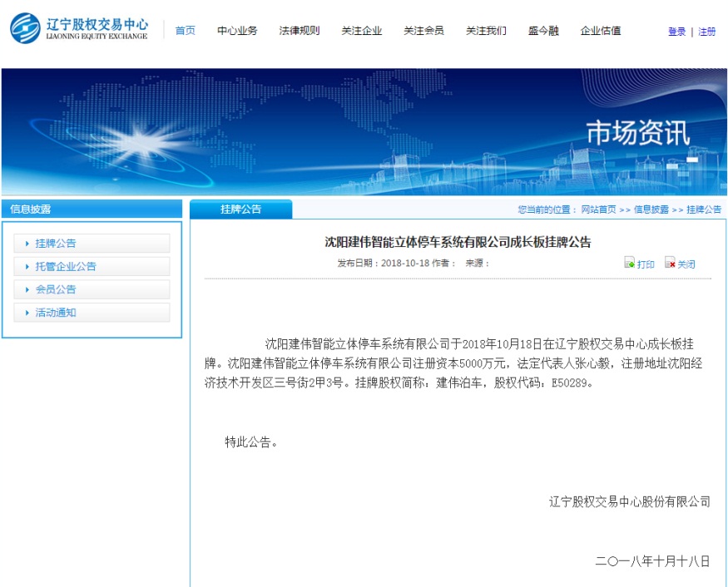
Task: Click the signature 辽宁股权交易中心股份有限公司
Action: tap(630, 501)
